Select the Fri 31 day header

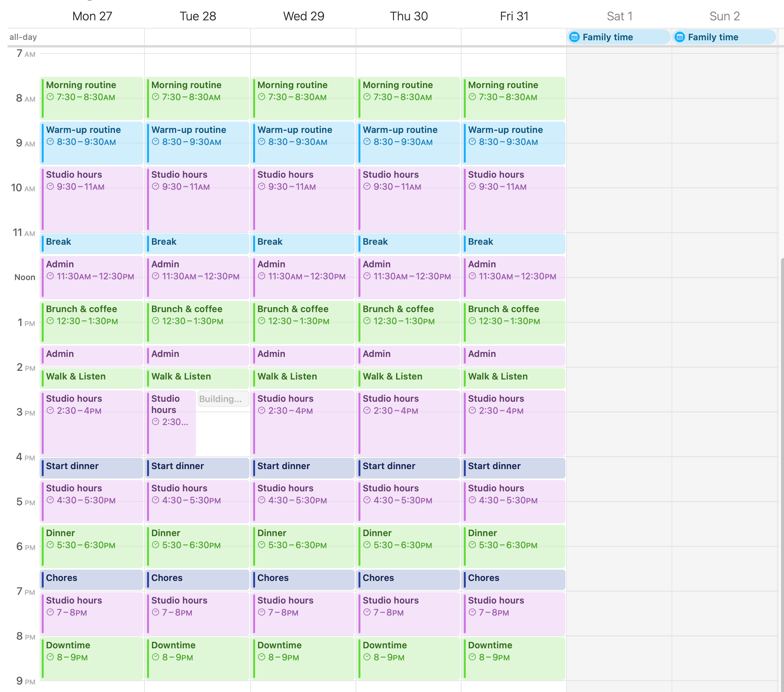[514, 16]
